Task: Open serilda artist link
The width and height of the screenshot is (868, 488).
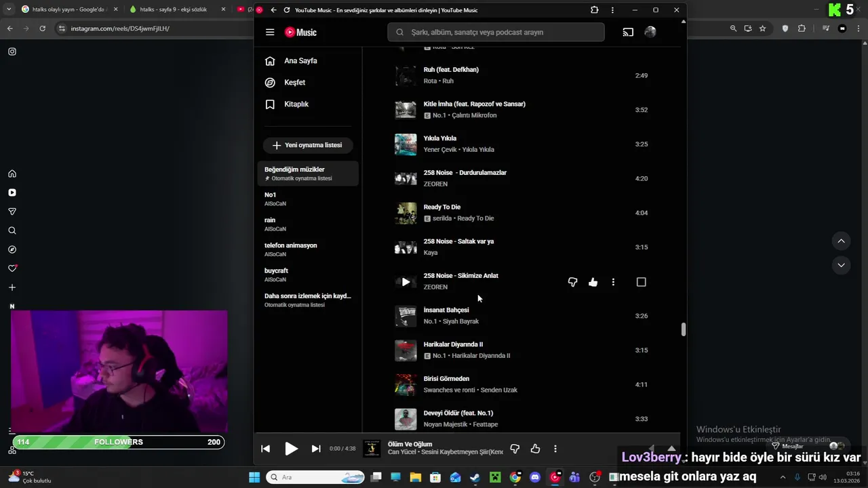Action: pyautogui.click(x=442, y=218)
